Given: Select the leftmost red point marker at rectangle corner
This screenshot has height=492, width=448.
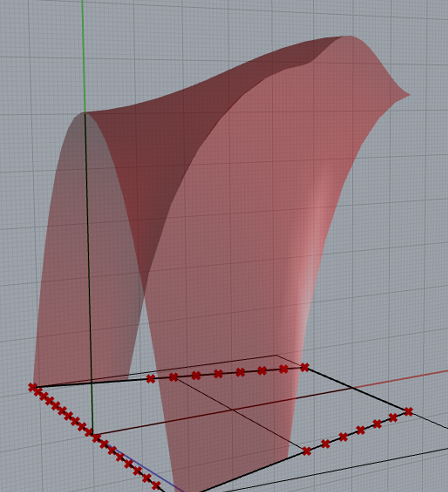Looking at the screenshot, I should pyautogui.click(x=33, y=387).
